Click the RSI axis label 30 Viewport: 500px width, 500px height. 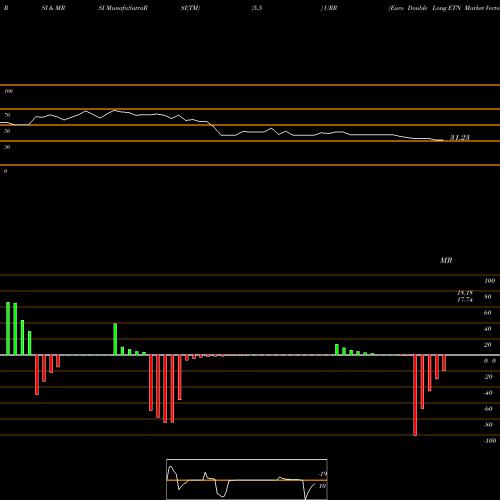(7, 147)
